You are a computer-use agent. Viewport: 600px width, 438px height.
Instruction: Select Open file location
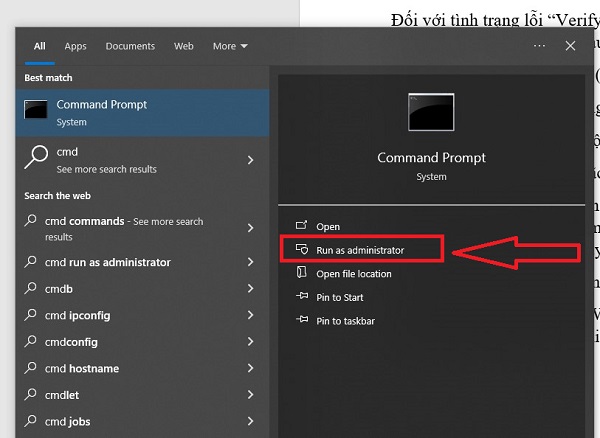pyautogui.click(x=354, y=274)
